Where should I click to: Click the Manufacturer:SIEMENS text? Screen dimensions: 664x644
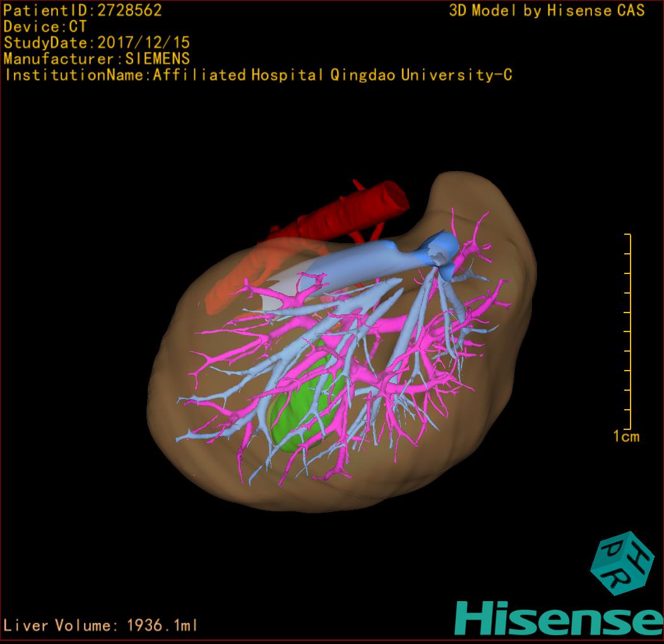coord(97,59)
